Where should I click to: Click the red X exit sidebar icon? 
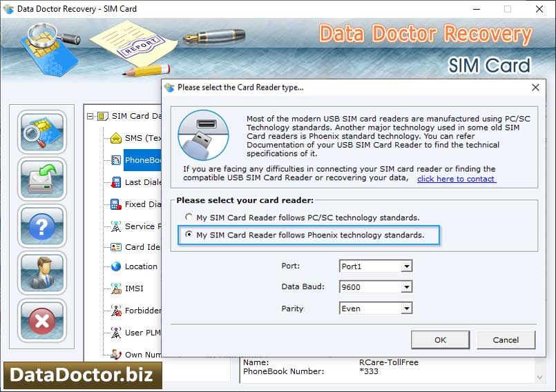coord(42,320)
